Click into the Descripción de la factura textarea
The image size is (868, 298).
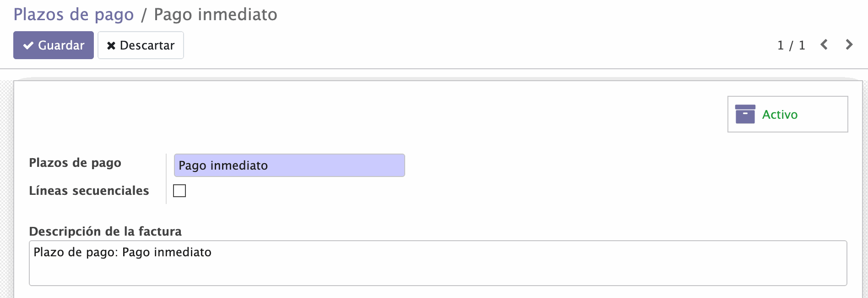click(438, 263)
